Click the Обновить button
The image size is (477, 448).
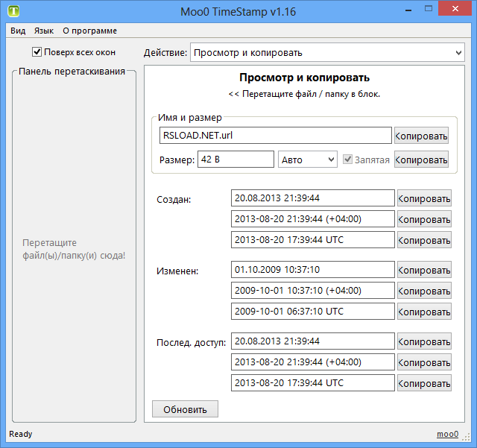pyautogui.click(x=185, y=409)
